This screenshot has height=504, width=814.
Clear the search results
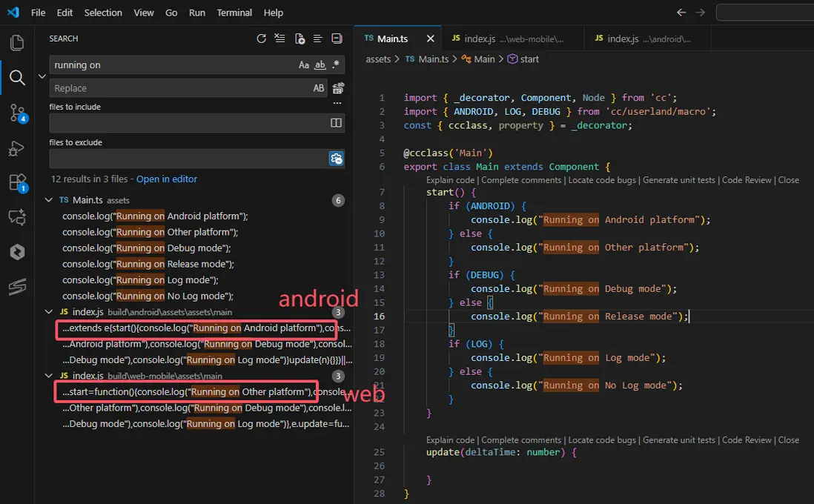[279, 39]
